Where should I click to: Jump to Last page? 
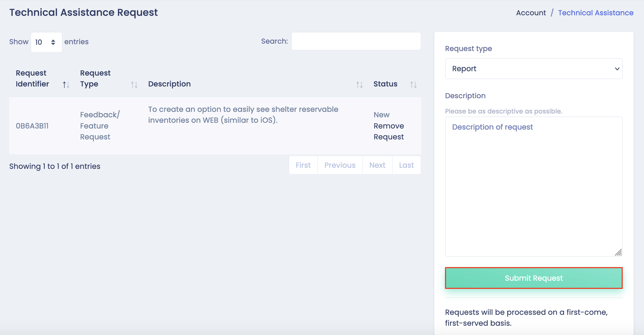coord(406,165)
